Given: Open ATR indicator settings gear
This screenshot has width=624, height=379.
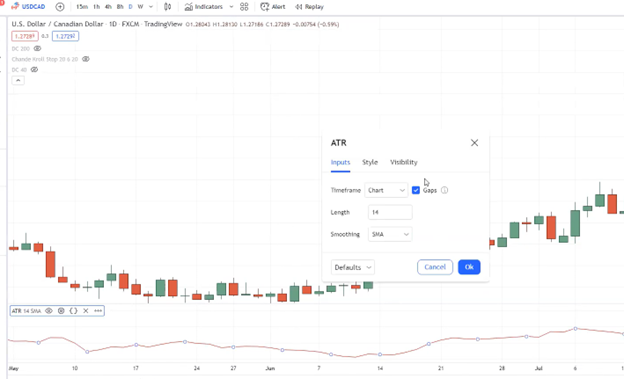Looking at the screenshot, I should click(x=61, y=311).
